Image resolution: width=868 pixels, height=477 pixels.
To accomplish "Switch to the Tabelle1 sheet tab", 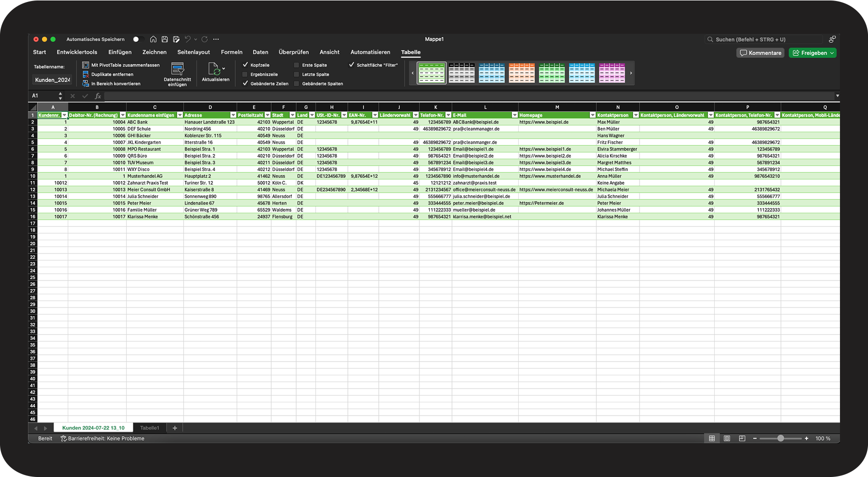I will 150,428.
